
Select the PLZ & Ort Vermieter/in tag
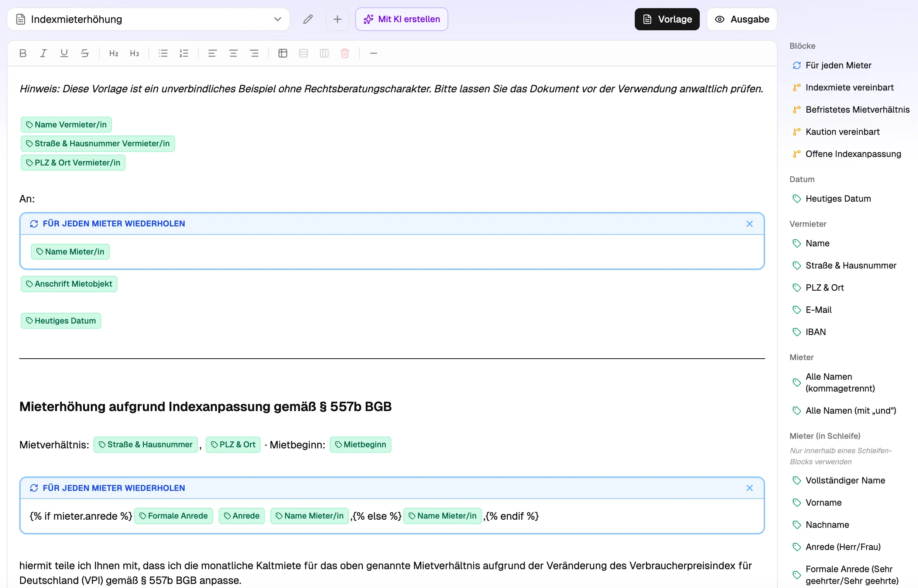point(73,163)
